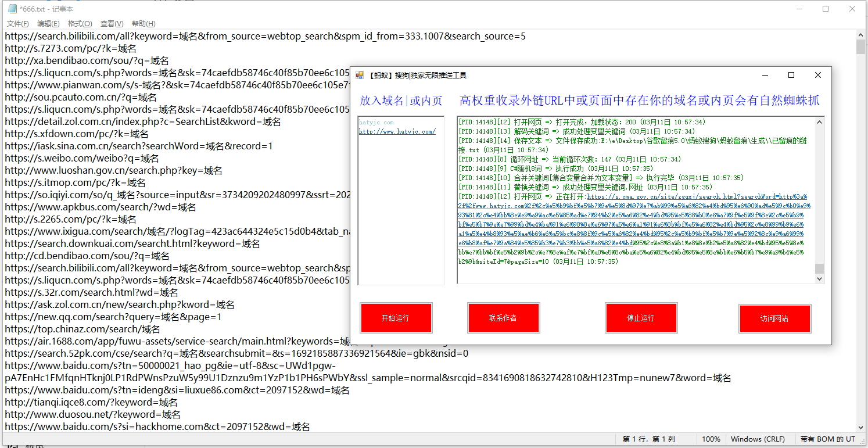
Task: Click the so.iqiyi.com line
Action: (x=177, y=195)
